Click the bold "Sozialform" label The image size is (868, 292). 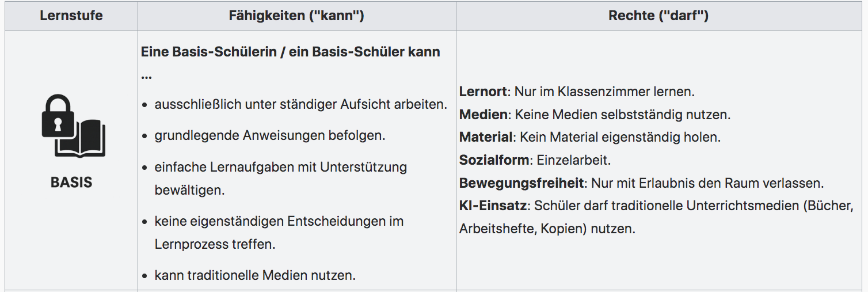(x=493, y=160)
